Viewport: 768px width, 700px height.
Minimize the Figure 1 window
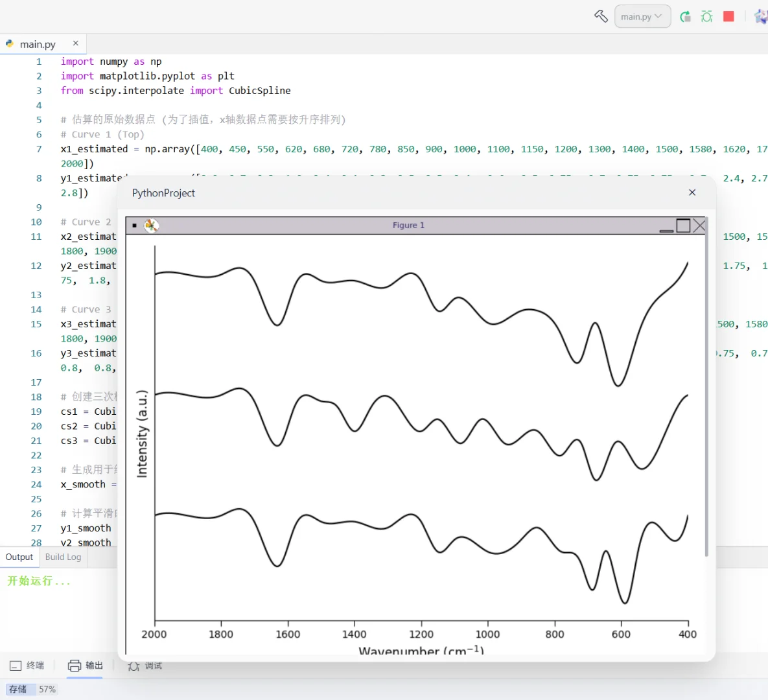point(666,229)
